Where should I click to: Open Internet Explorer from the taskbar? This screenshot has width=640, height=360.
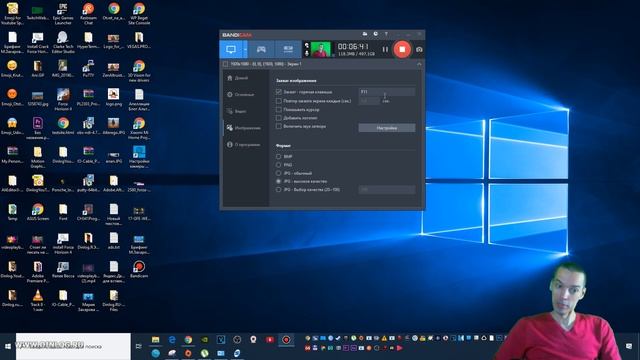(237, 353)
